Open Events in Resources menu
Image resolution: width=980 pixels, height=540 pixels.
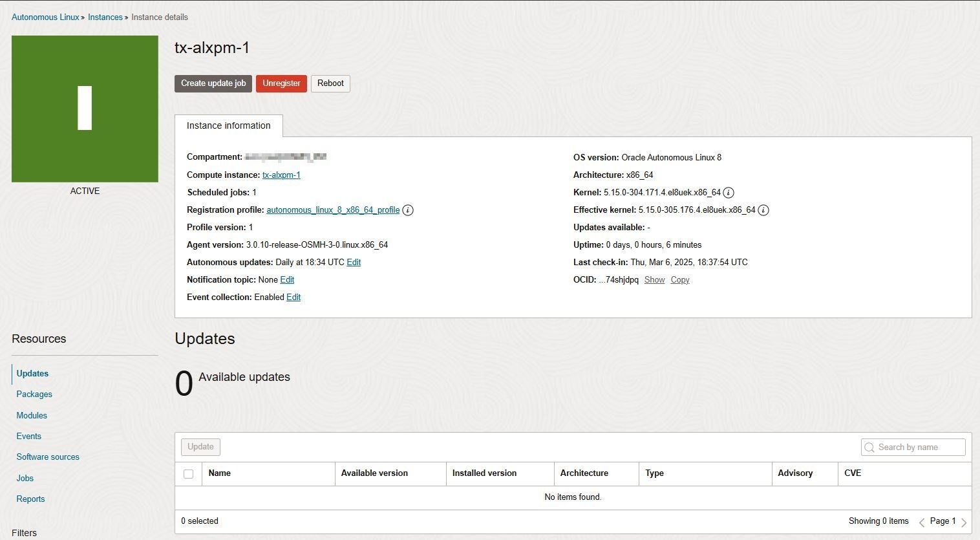[29, 437]
